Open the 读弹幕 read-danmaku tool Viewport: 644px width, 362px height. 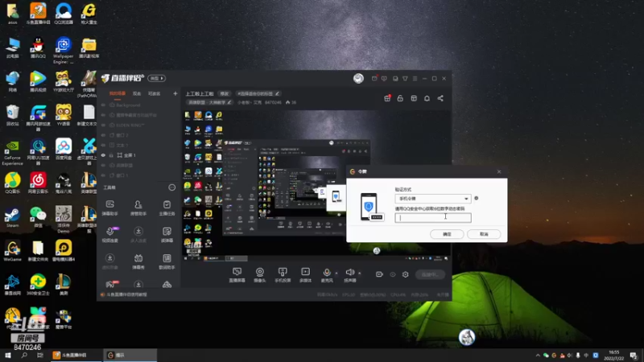click(167, 234)
